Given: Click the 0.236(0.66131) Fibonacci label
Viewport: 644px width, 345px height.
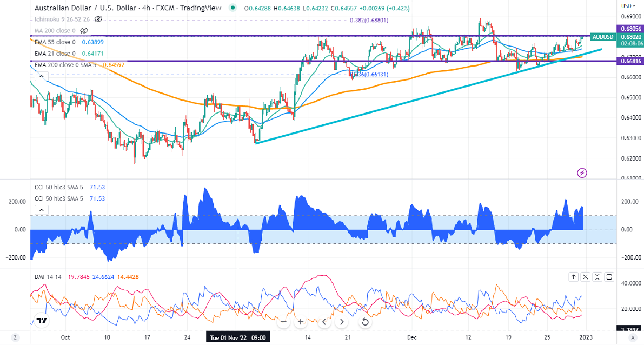Looking at the screenshot, I should [x=369, y=75].
